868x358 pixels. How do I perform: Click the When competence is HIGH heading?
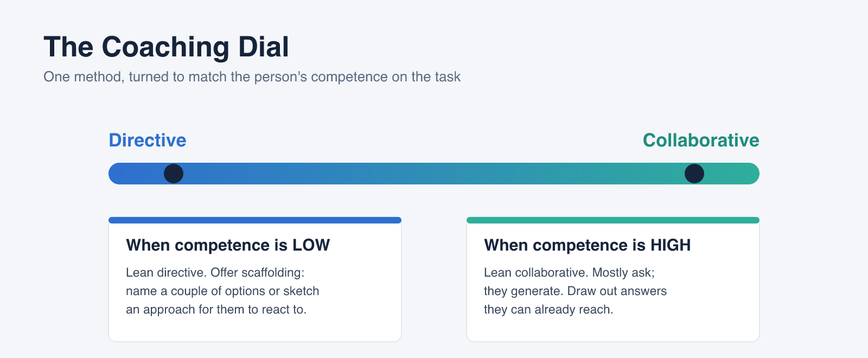tap(588, 245)
